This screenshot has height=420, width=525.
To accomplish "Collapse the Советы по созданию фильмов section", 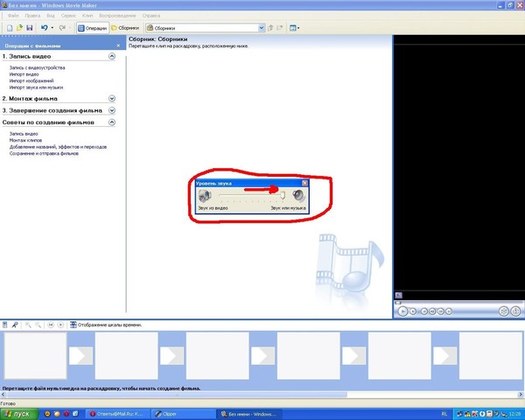I will pyautogui.click(x=112, y=122).
